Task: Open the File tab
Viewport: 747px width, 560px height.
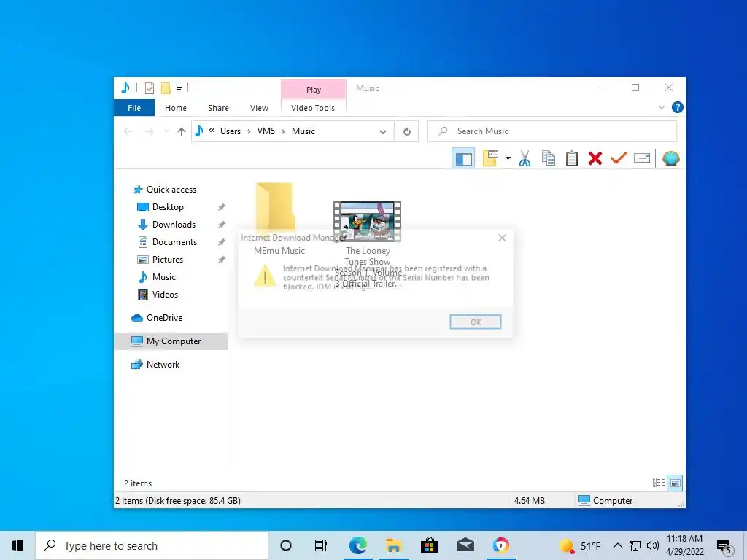Action: 134,108
